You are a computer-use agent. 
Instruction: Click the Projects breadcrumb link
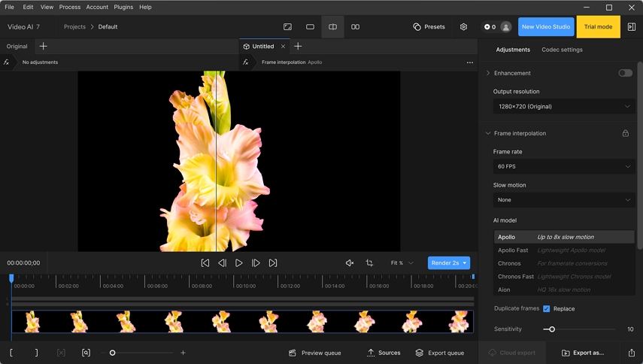tap(74, 26)
